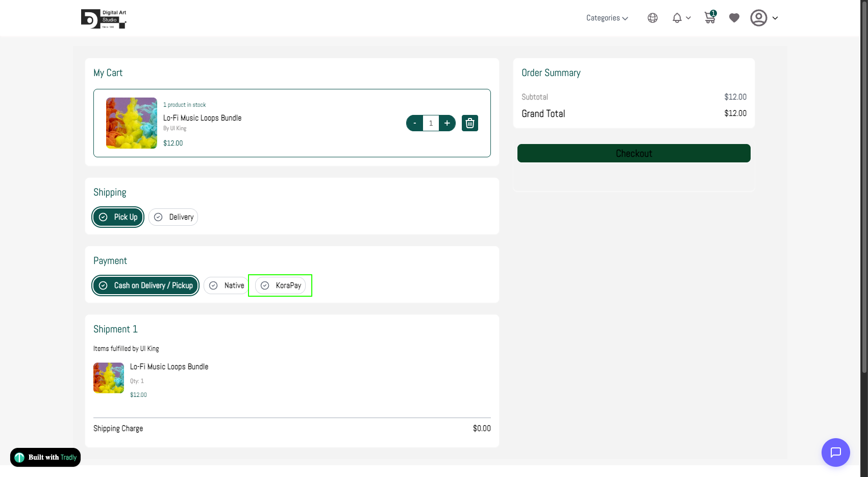This screenshot has height=477, width=868.
Task: Open the notifications bell
Action: 677,18
